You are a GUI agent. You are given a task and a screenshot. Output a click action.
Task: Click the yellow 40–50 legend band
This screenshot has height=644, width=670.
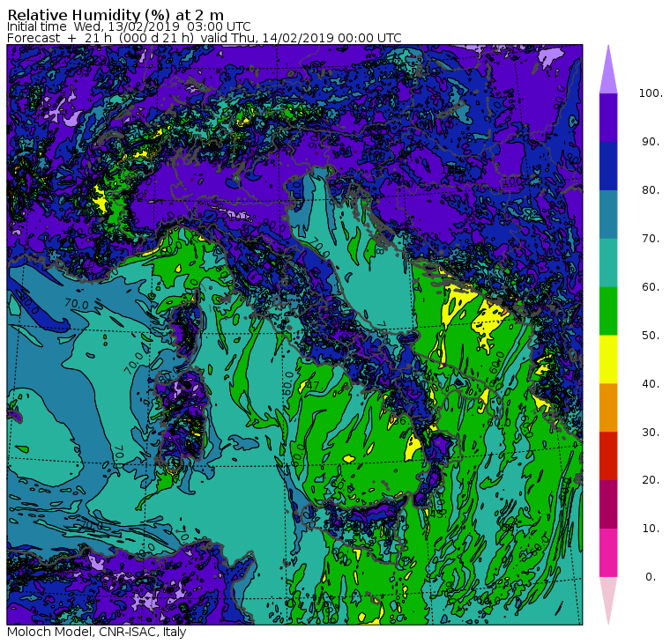click(608, 359)
